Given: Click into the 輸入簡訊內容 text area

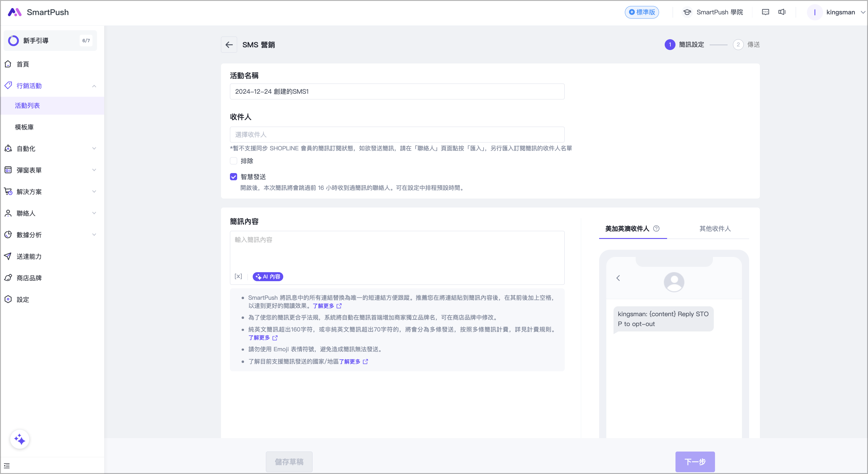Looking at the screenshot, I should [x=397, y=251].
